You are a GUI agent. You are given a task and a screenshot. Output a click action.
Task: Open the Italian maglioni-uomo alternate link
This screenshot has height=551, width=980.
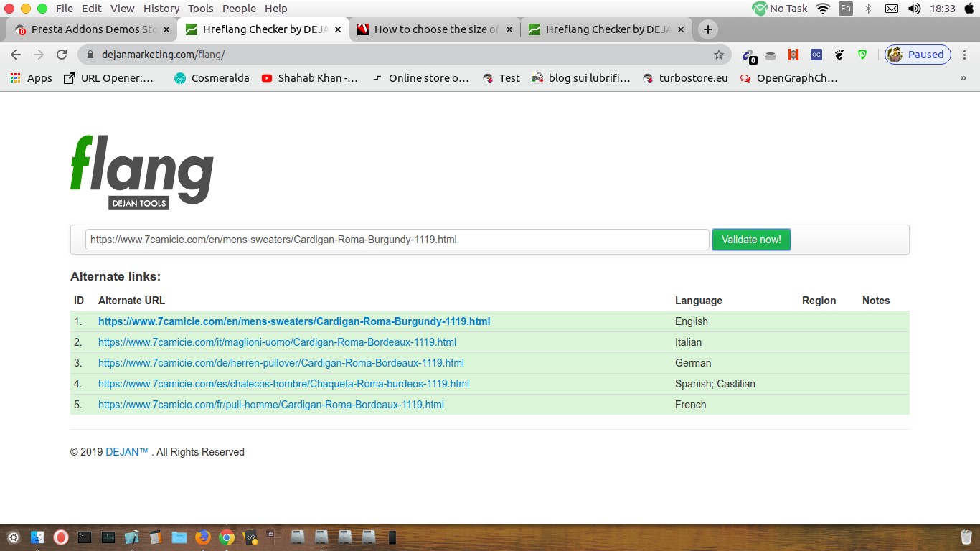277,342
